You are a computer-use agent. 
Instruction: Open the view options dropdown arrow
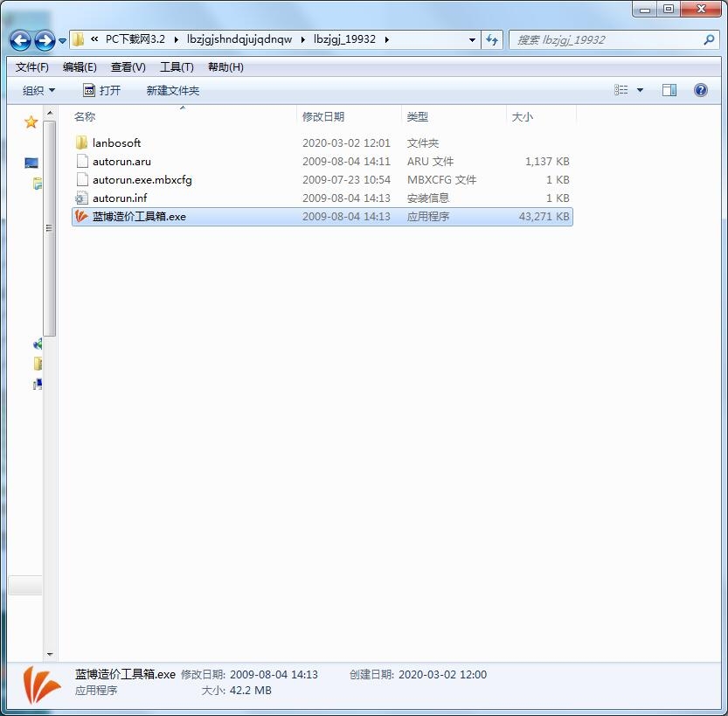[641, 90]
